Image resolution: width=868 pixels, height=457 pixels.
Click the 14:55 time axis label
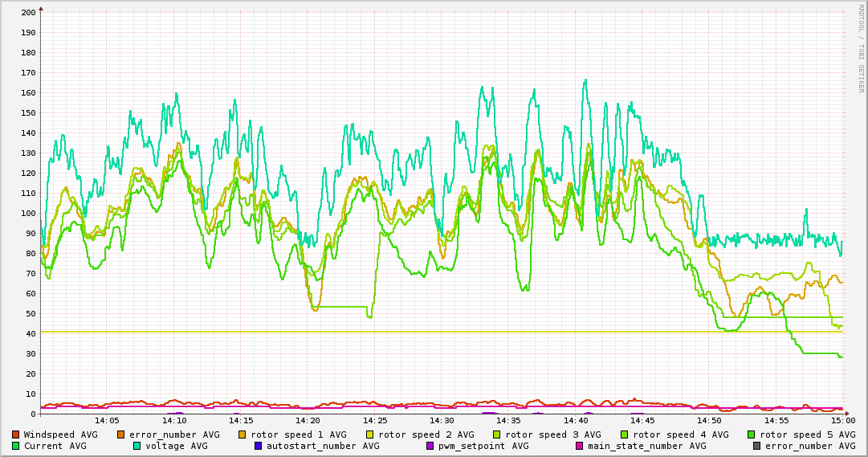776,422
